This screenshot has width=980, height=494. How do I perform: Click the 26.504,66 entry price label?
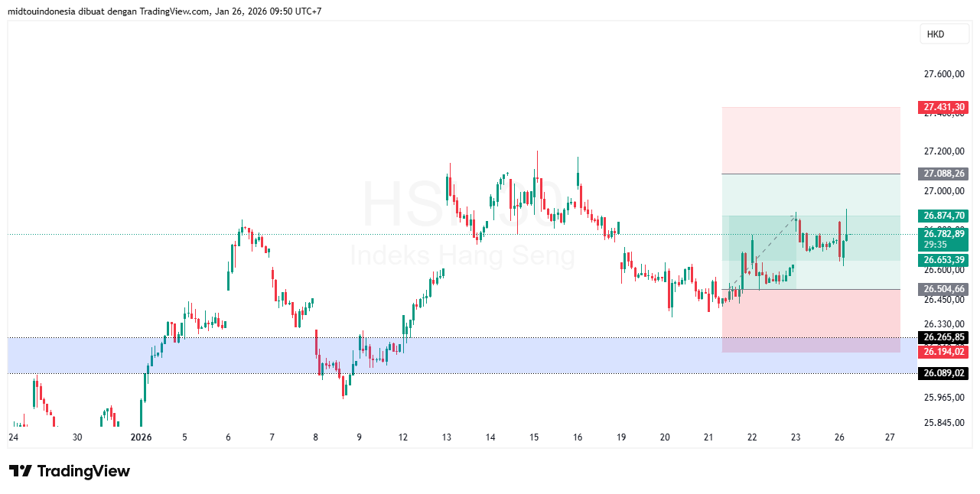943,289
